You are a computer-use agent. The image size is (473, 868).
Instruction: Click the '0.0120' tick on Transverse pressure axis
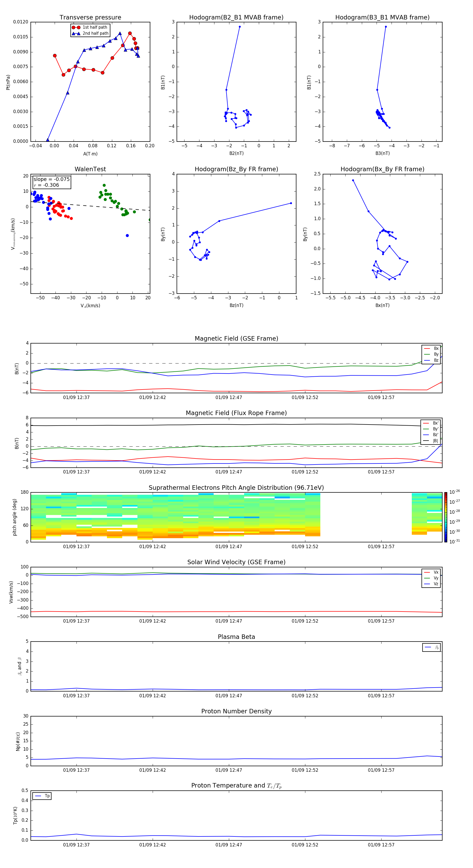[20, 22]
